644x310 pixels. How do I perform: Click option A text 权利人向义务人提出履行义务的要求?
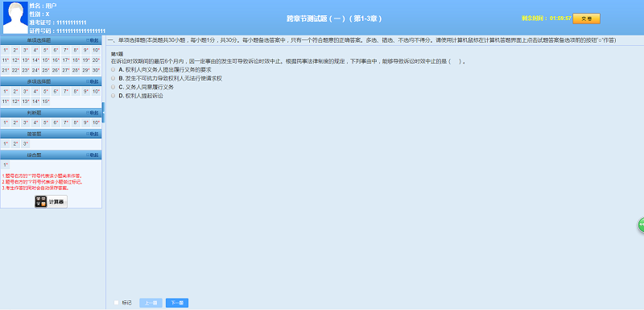[x=168, y=70]
